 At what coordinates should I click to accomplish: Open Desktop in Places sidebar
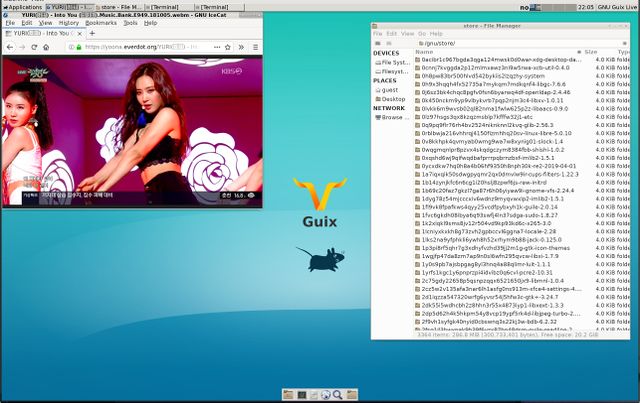(390, 99)
